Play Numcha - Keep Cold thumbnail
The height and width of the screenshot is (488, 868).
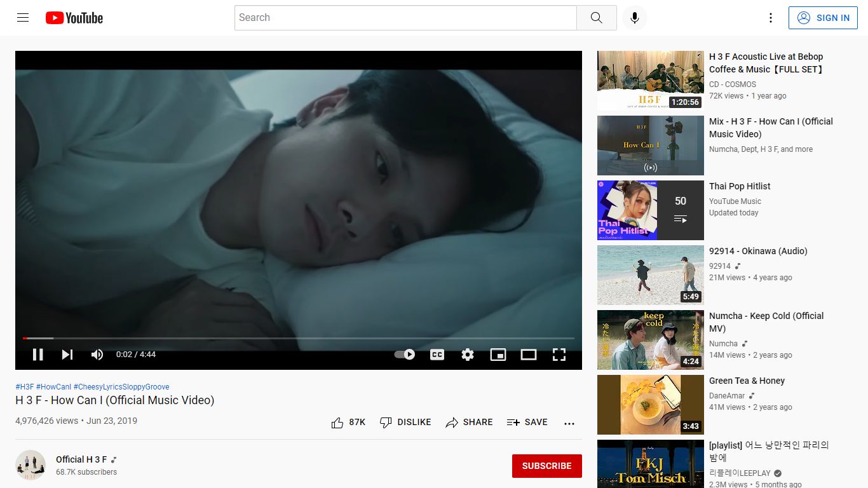pyautogui.click(x=651, y=340)
